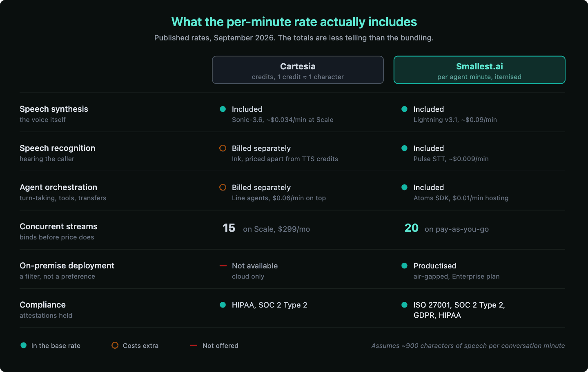This screenshot has height=372, width=588.
Task: Click the 'Not available' status text
Action: click(255, 266)
